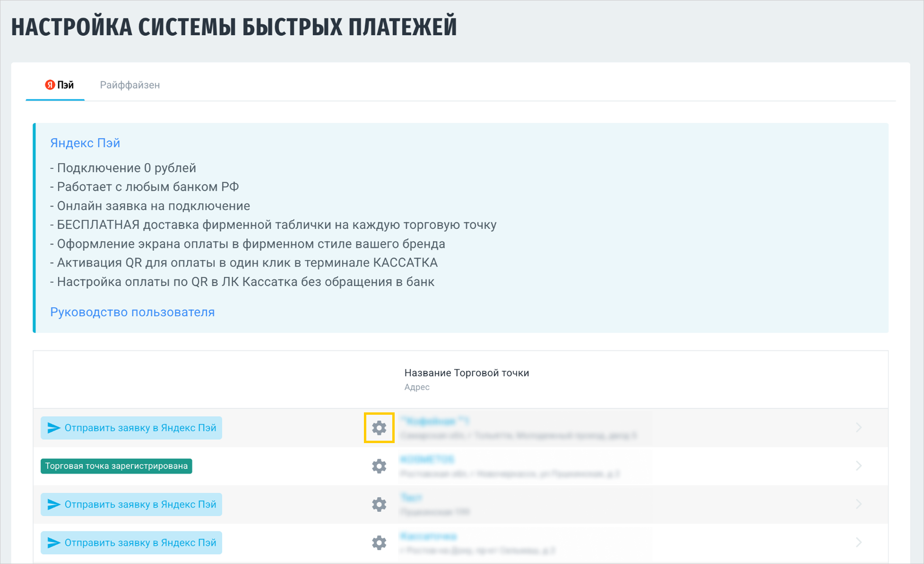
Task: Click the Активация QR для оплаты line
Action: (x=244, y=263)
